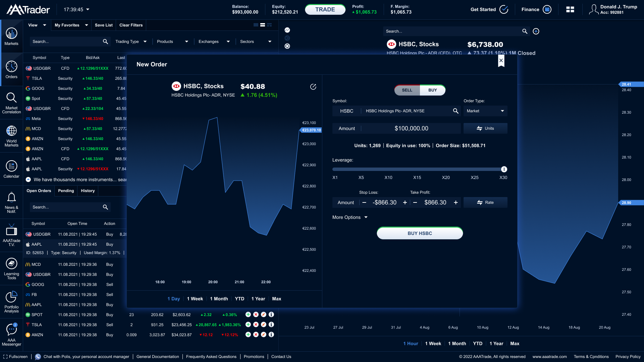The image size is (644, 362).
Task: Click the info icon in SPOT order row
Action: [271, 314]
